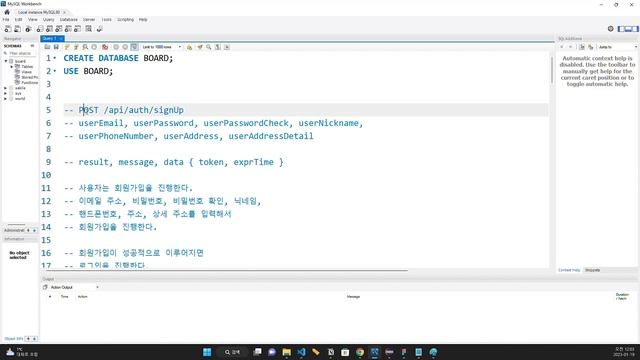
Task: Stop the running query icon
Action: click(94, 47)
